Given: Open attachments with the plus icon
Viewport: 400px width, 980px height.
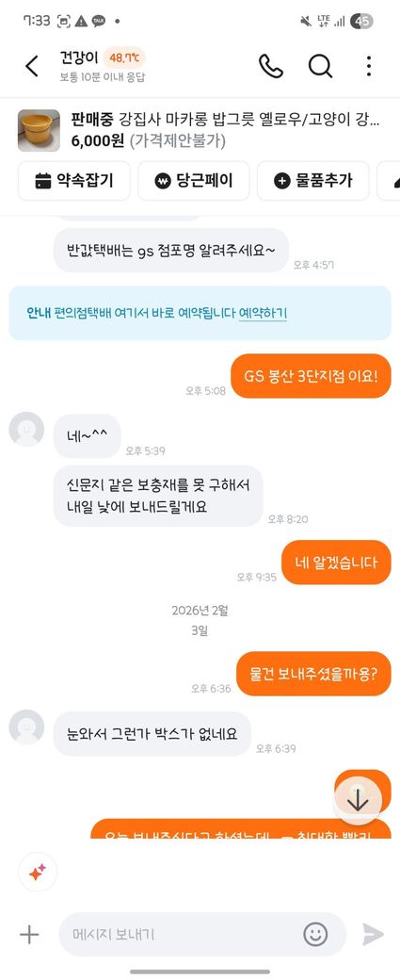Looking at the screenshot, I should (x=29, y=935).
